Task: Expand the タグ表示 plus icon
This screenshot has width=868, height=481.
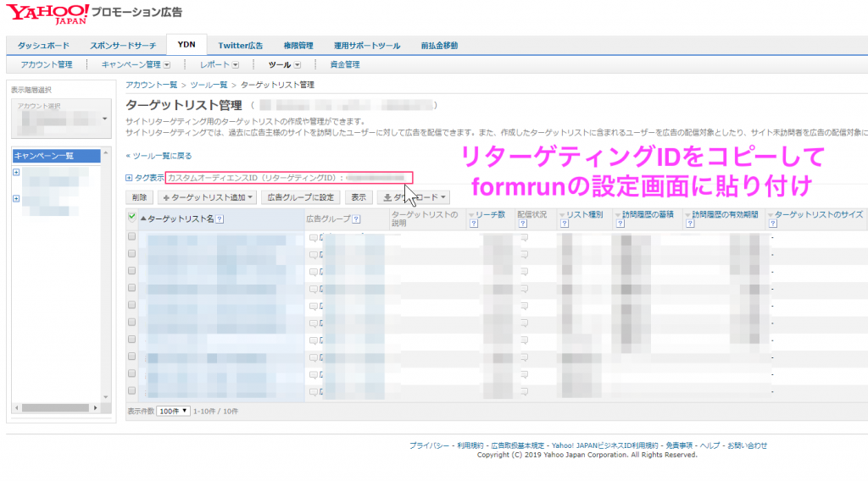Action: pyautogui.click(x=129, y=178)
